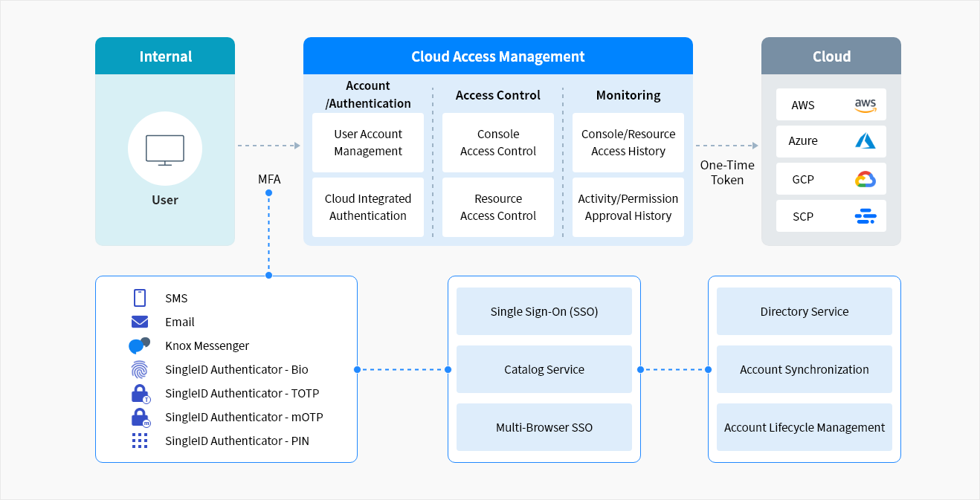Select the Activity/Permission Approval History box
The image size is (980, 500).
(628, 207)
